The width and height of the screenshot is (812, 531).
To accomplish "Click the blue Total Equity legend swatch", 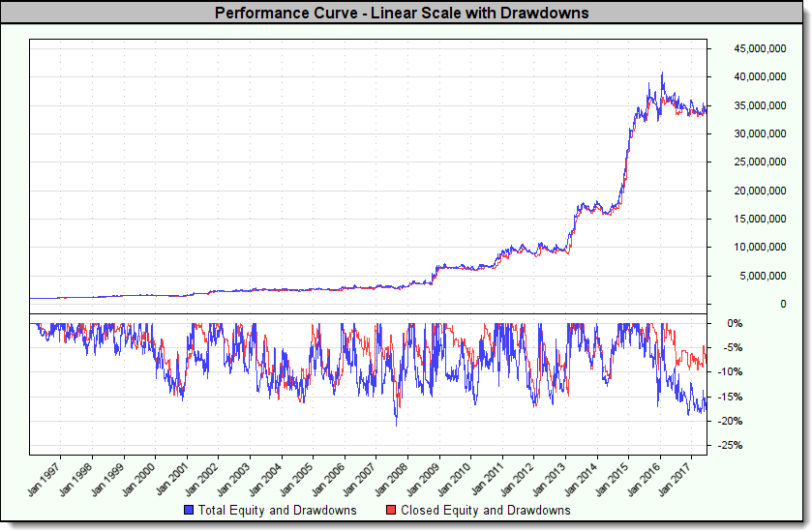I will point(188,510).
